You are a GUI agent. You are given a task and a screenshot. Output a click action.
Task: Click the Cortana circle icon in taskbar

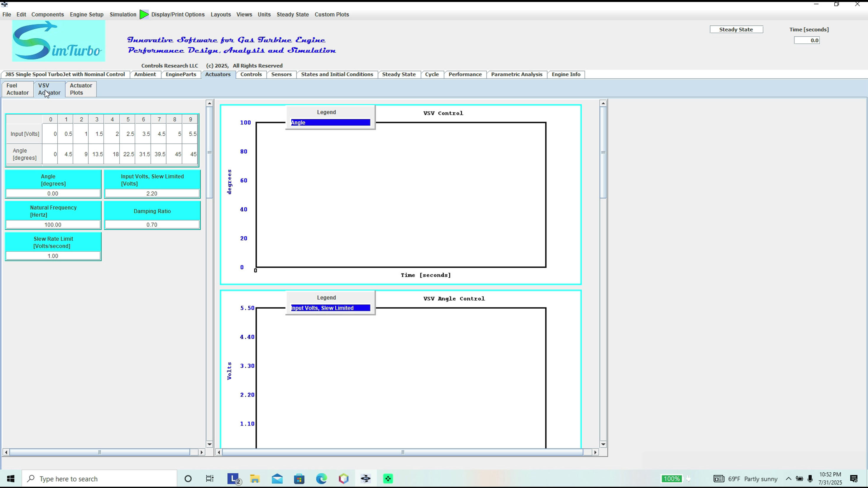pos(188,479)
